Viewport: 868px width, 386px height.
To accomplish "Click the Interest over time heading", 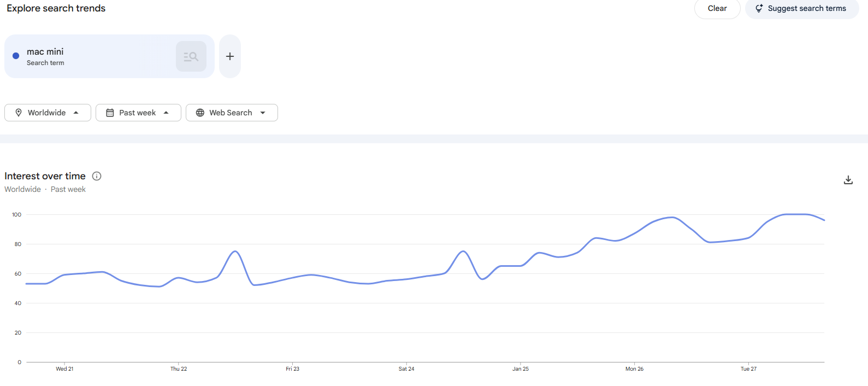I will tap(45, 176).
